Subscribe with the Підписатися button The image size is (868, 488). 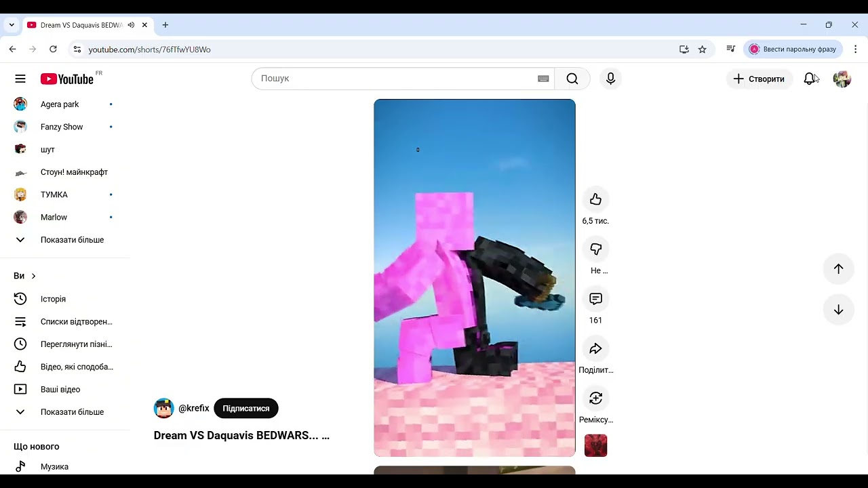(x=246, y=409)
